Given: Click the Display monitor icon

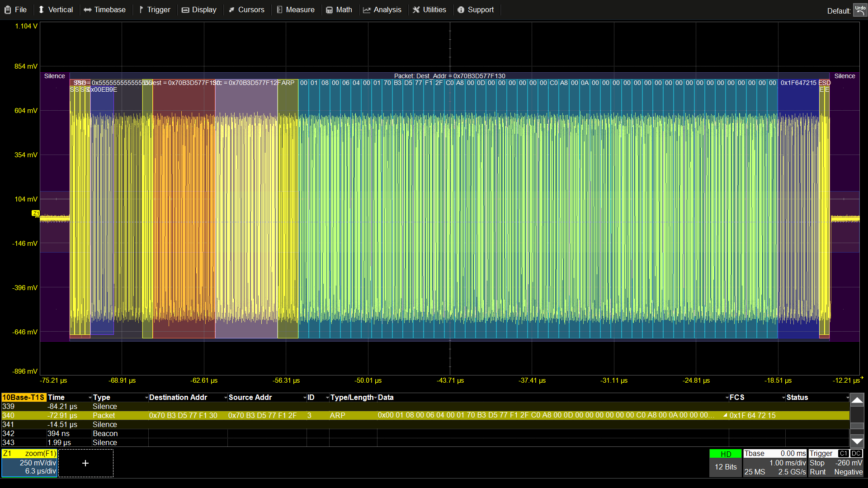Looking at the screenshot, I should click(185, 10).
